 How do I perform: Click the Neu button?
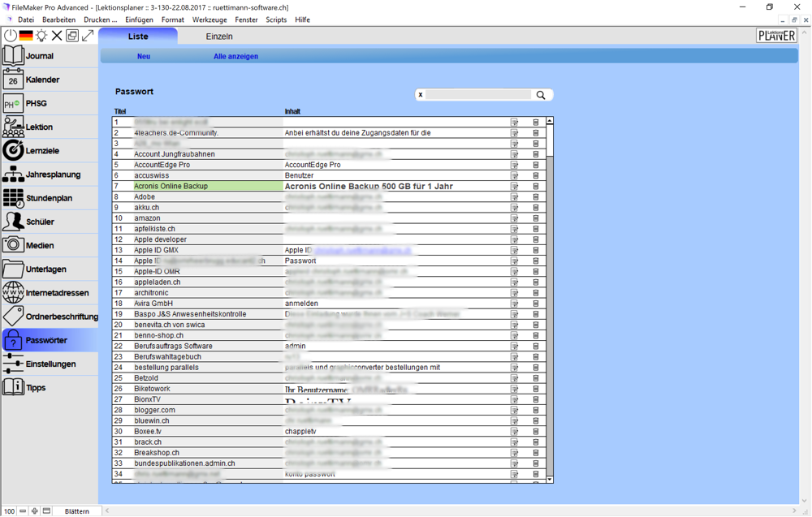(x=144, y=57)
